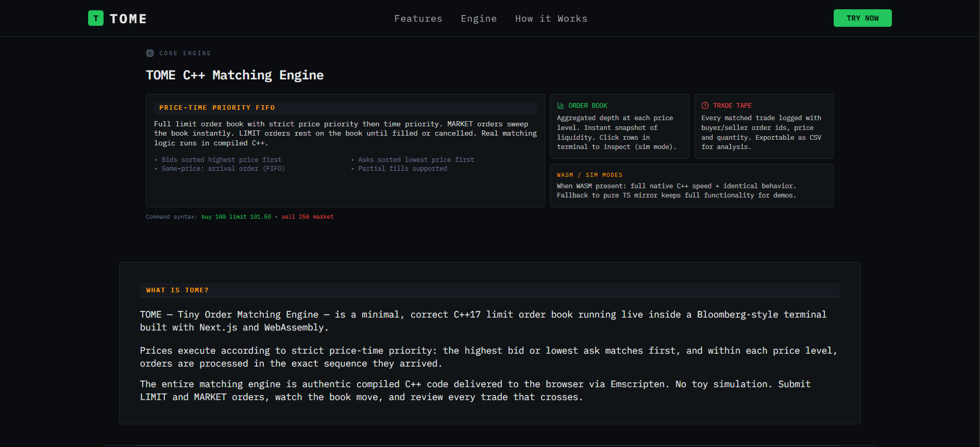The height and width of the screenshot is (447, 980).
Task: Click the WASM / SIM MODES card title
Action: pyautogui.click(x=589, y=175)
